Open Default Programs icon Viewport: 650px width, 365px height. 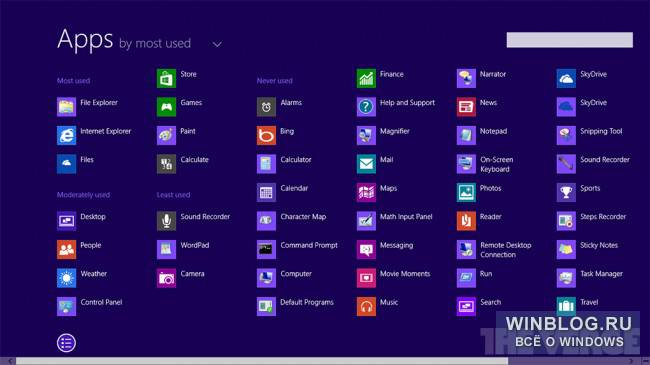[266, 307]
